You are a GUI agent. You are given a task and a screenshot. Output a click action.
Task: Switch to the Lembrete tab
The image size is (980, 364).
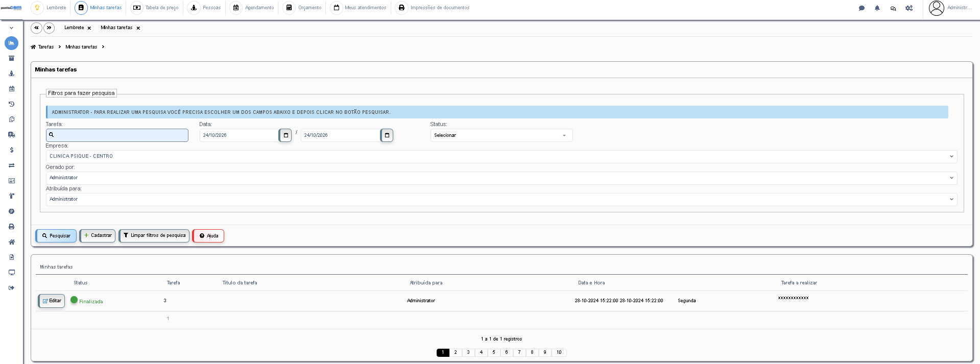click(74, 28)
